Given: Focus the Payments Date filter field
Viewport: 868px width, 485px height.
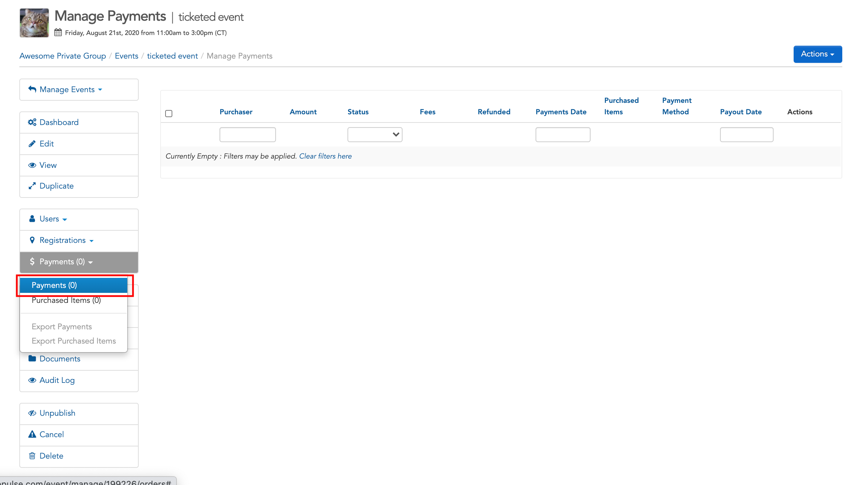Looking at the screenshot, I should point(563,135).
